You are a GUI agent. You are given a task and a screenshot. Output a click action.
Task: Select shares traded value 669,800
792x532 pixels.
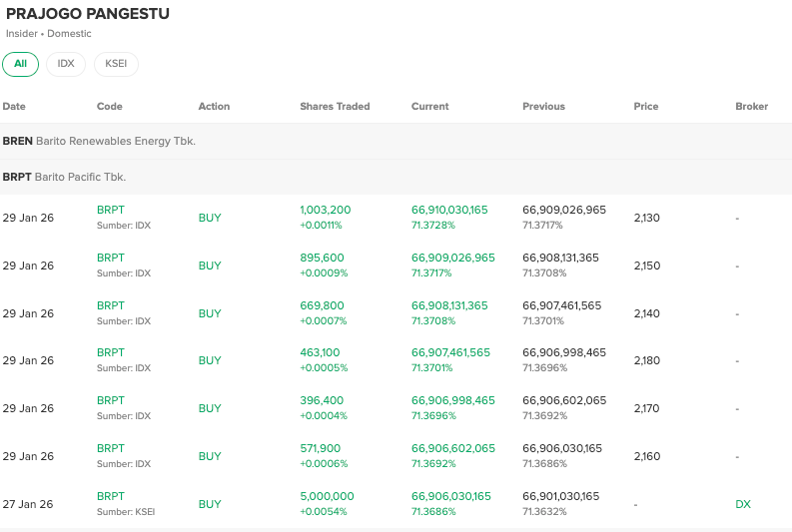click(322, 305)
